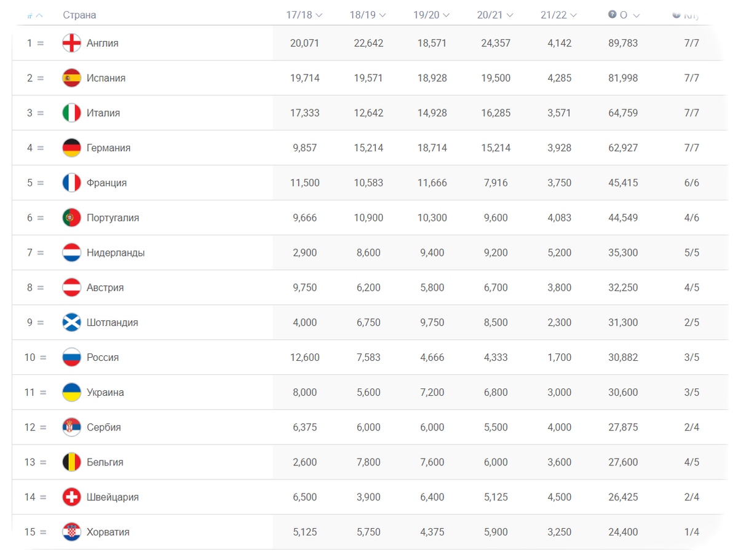Open the Нидерланды country link
This screenshot has width=738, height=560.
116,253
